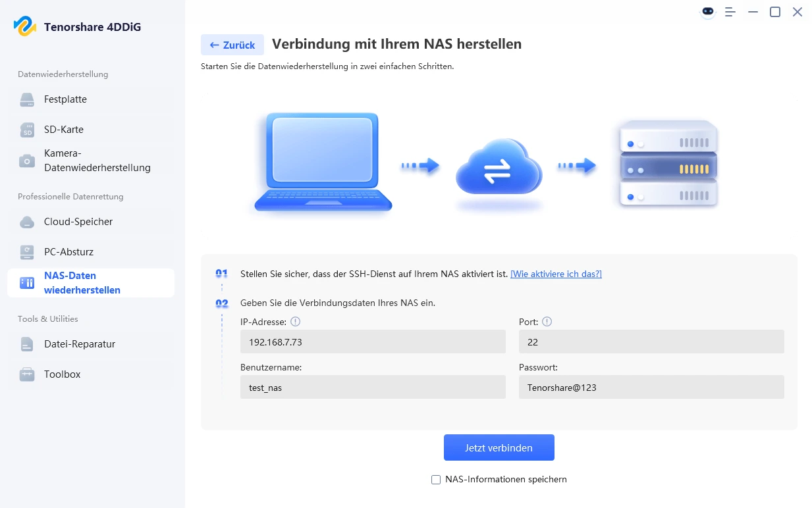Select the Festplatte recovery icon

point(26,99)
